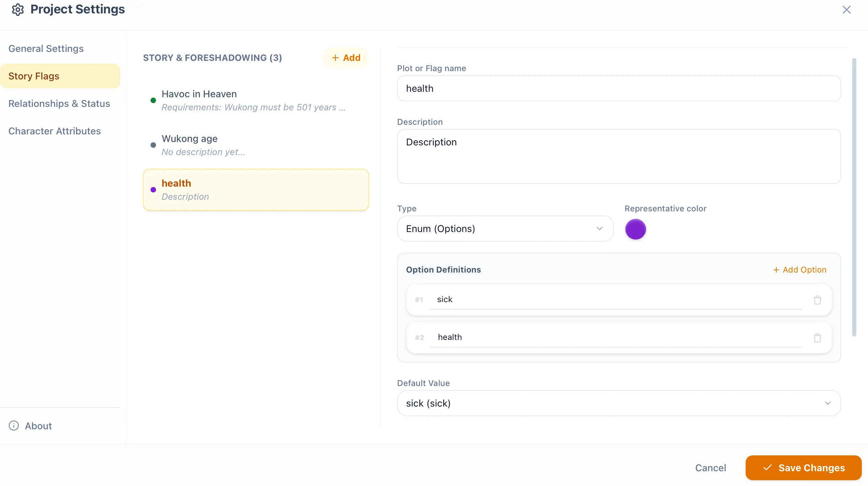The width and height of the screenshot is (868, 486).
Task: Edit option #2 health text field
Action: click(616, 338)
